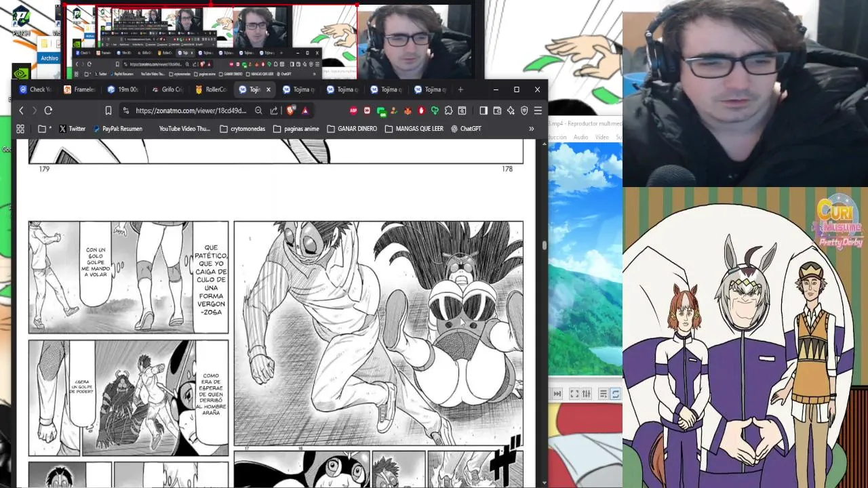The width and height of the screenshot is (868, 488).
Task: Reload the zonatmo manga page
Action: pyautogui.click(x=48, y=110)
